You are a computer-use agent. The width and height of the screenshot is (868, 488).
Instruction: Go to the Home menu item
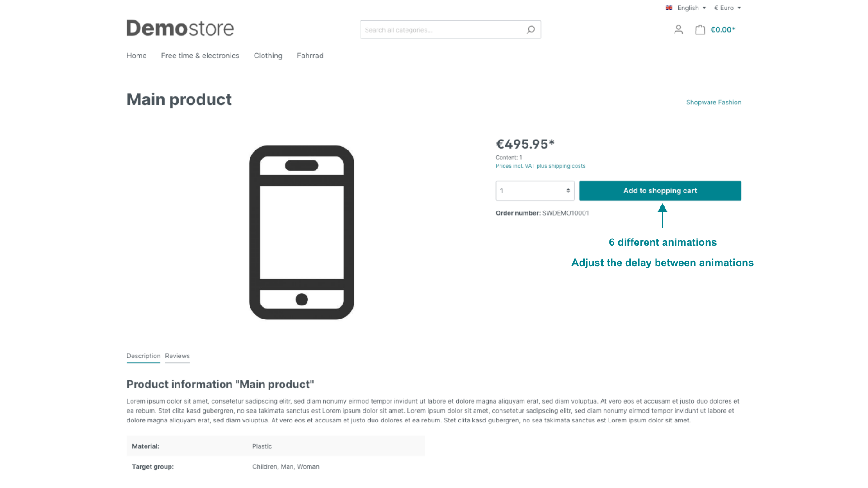tap(137, 56)
